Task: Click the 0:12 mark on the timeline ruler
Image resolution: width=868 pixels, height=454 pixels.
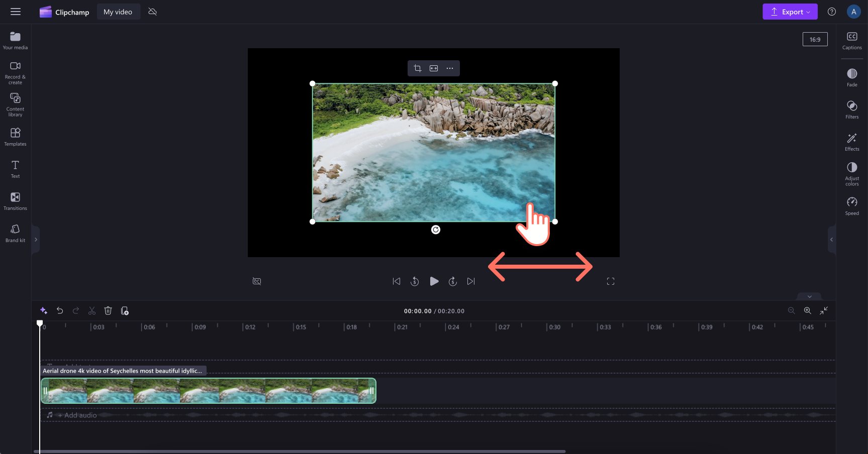Action: pos(250,327)
